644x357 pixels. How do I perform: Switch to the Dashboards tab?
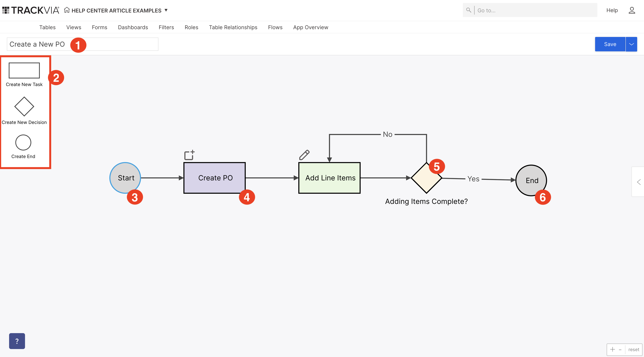coord(133,27)
